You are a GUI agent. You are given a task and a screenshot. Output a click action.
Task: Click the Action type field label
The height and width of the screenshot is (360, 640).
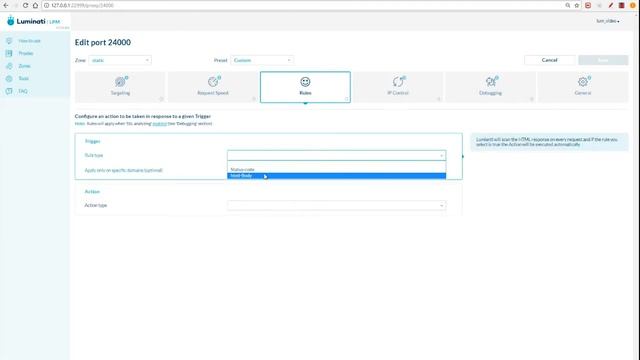(96, 205)
